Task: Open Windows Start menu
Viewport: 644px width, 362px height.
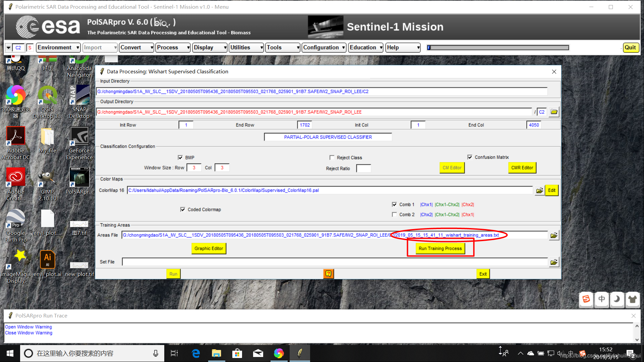Action: pos(10,353)
